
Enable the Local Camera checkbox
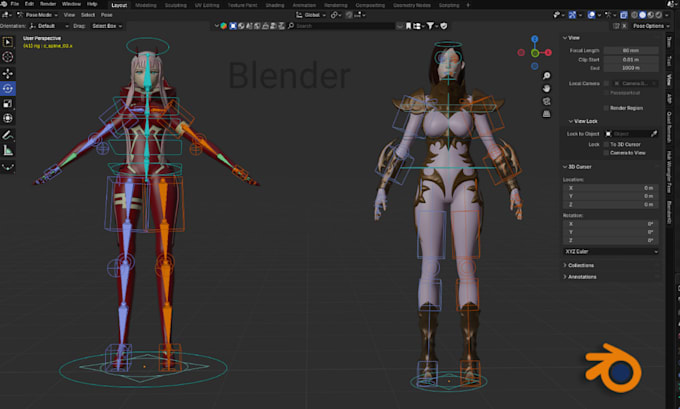click(x=606, y=83)
